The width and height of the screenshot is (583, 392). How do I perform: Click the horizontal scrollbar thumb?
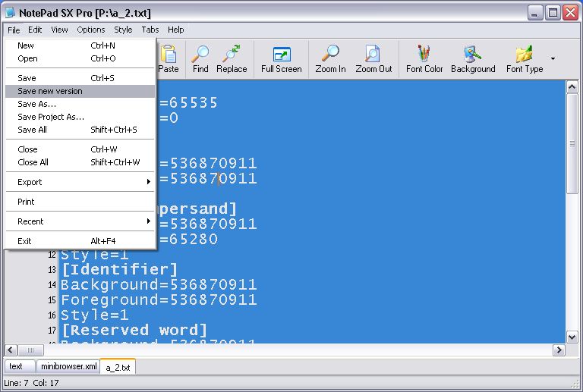(x=30, y=350)
